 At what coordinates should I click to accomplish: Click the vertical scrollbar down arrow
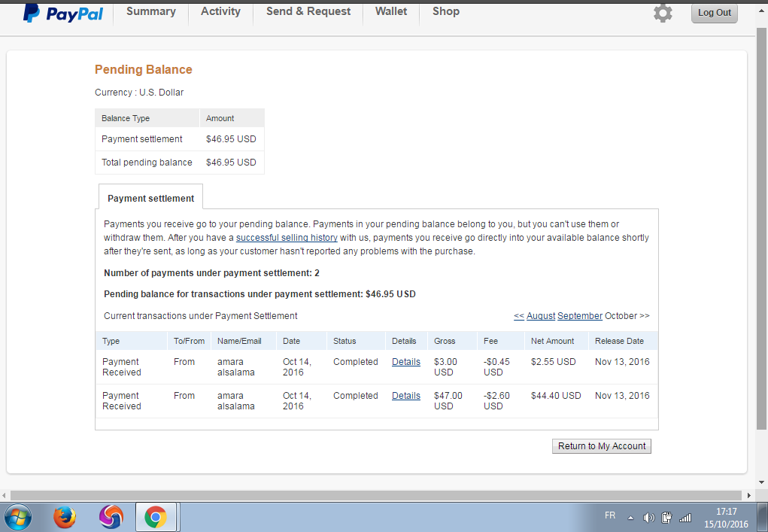tap(762, 482)
